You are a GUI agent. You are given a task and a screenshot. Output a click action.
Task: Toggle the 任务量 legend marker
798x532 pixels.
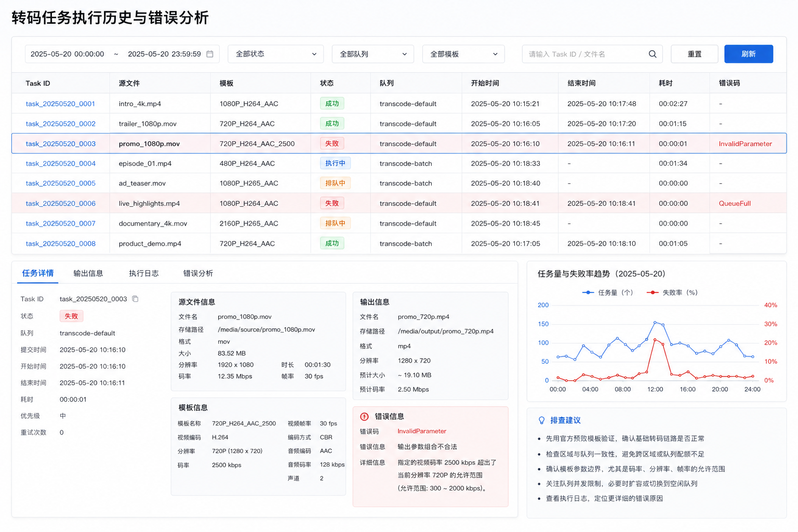(588, 292)
